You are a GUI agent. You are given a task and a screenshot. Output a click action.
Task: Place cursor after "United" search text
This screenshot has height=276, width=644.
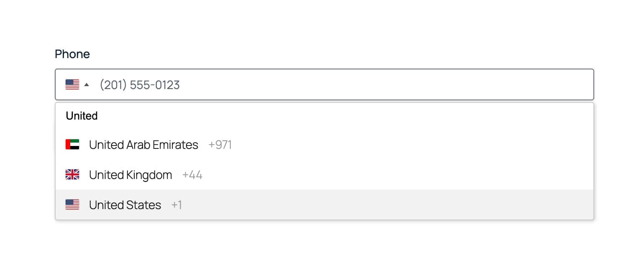[98, 116]
